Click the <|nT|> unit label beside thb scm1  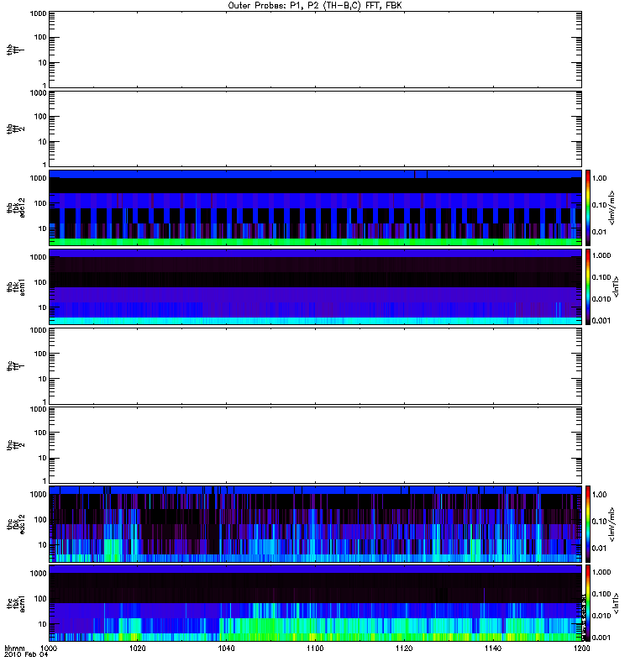[617, 287]
